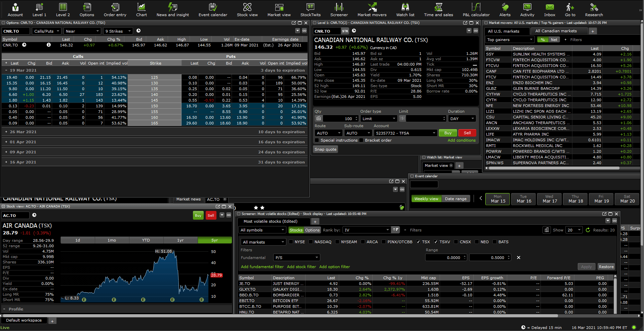644x331 pixels.
Task: Uncheck the TSXV exchange filter
Action: pyautogui.click(x=436, y=242)
